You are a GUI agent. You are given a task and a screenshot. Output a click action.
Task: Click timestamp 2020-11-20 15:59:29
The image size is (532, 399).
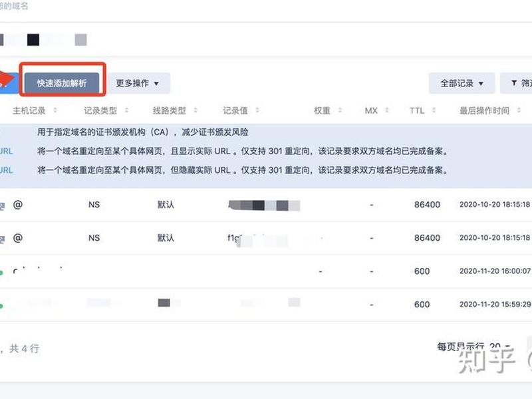pos(495,305)
